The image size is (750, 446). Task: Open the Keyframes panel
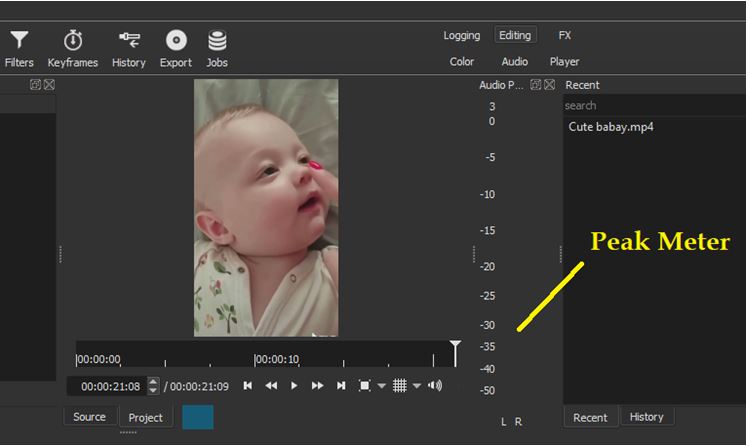click(x=73, y=49)
